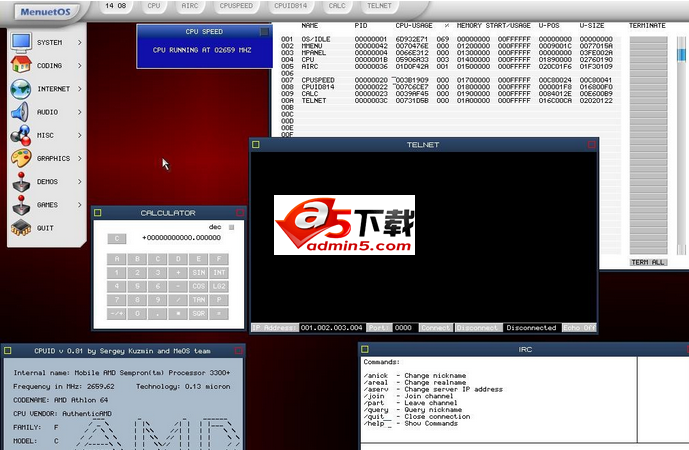Click the TAN calculator key

(x=199, y=300)
